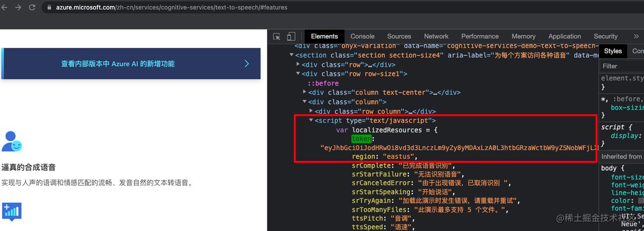644x231 pixels.
Task: Expand the div "column text-center" node
Action: tap(305, 92)
